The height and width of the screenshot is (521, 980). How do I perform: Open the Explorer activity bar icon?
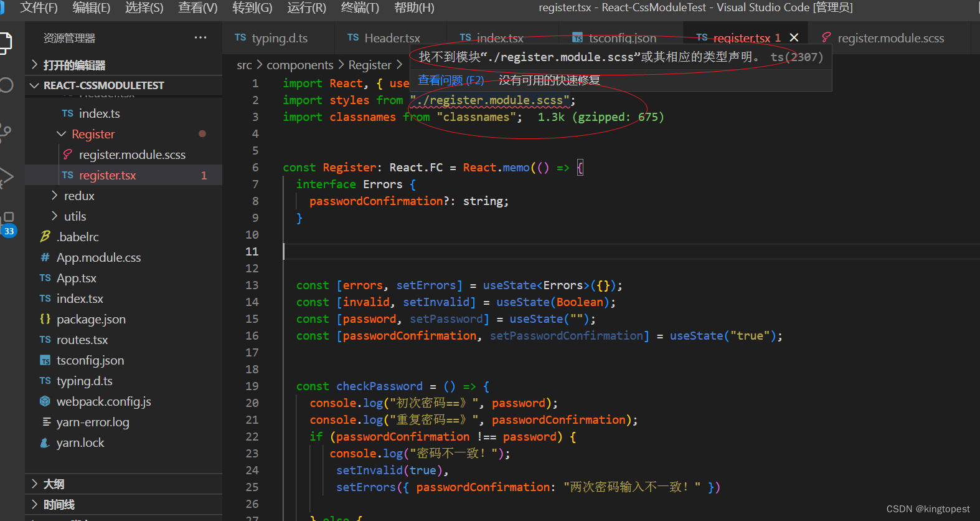click(5, 42)
